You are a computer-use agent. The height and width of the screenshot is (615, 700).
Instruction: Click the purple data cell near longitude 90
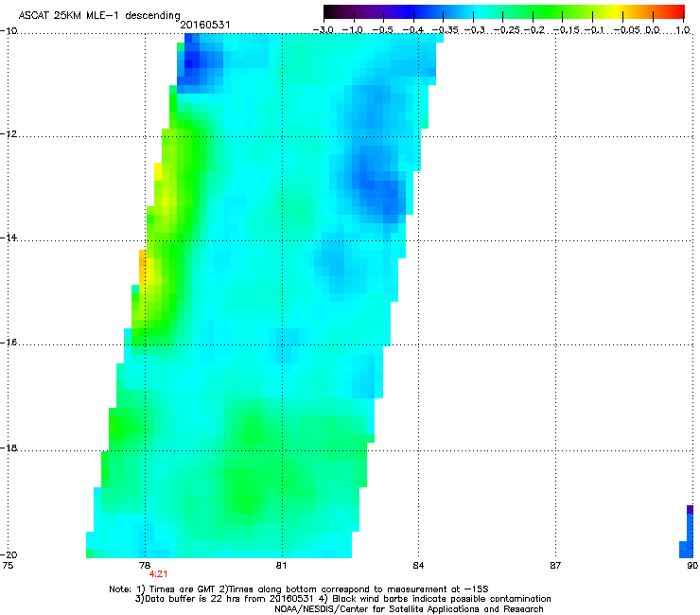(690, 510)
